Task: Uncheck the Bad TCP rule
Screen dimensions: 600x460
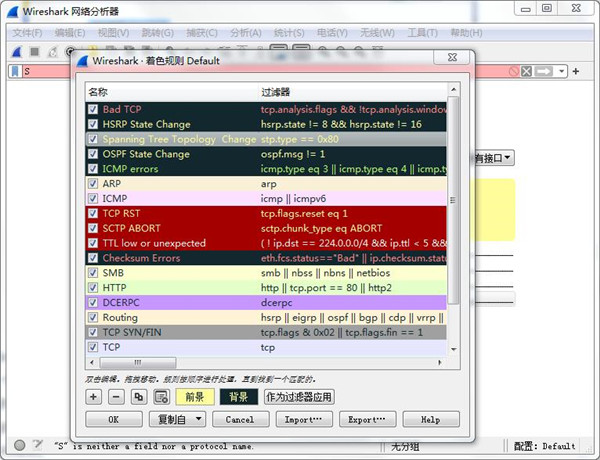Action: tap(93, 109)
